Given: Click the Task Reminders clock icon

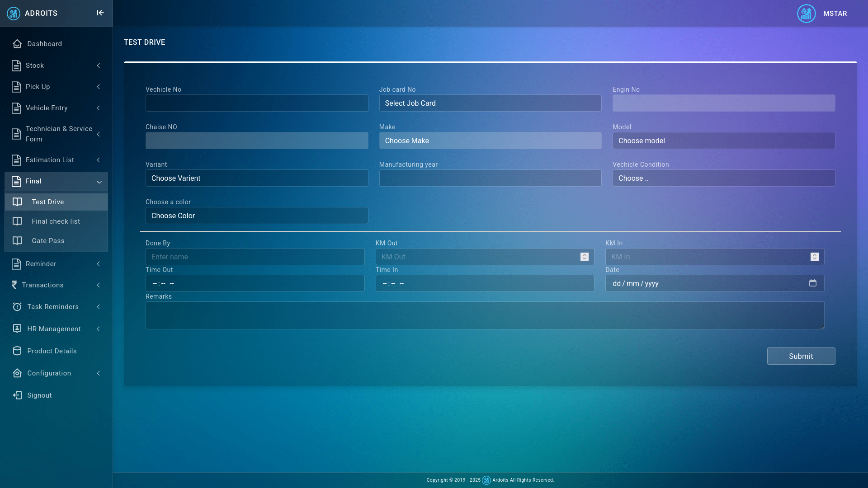Looking at the screenshot, I should [17, 307].
